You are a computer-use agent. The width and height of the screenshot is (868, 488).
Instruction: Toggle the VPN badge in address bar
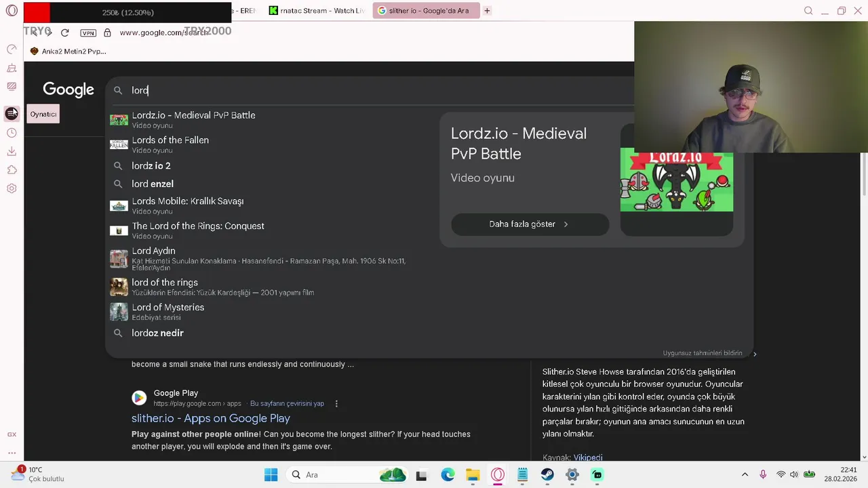(x=88, y=33)
